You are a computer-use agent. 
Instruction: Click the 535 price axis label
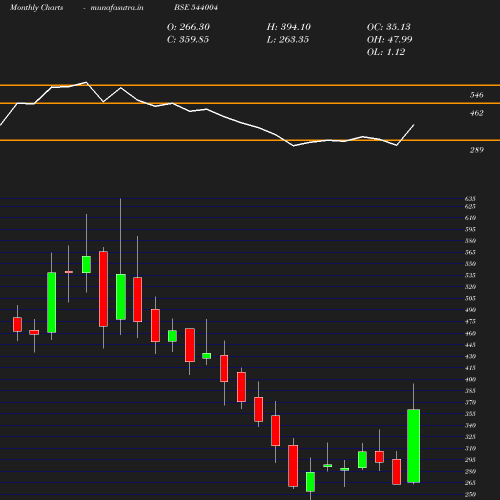(x=470, y=276)
